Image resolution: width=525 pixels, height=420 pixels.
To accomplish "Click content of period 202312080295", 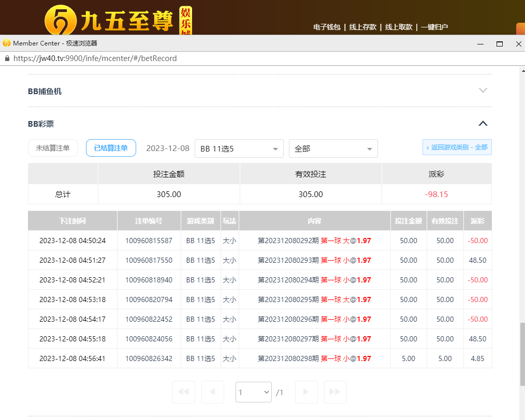I will pos(314,299).
